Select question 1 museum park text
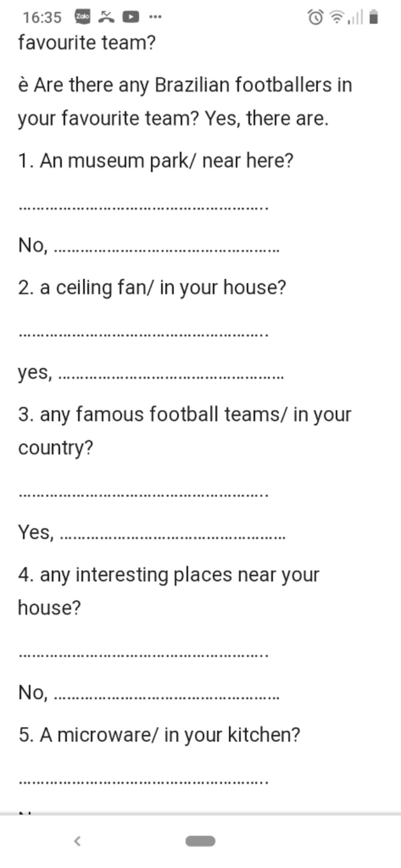This screenshot has height=868, width=401. click(x=156, y=161)
